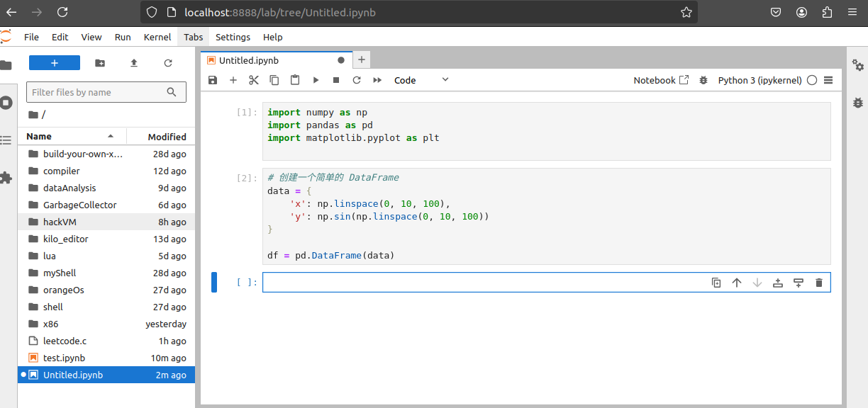868x408 pixels.
Task: Open the new launcher with blue plus button
Action: click(55, 63)
